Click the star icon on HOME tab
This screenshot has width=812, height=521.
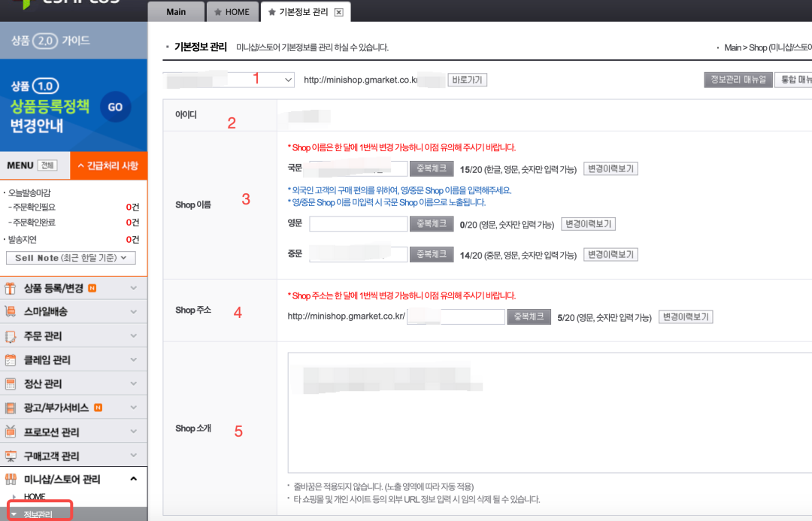coord(217,12)
